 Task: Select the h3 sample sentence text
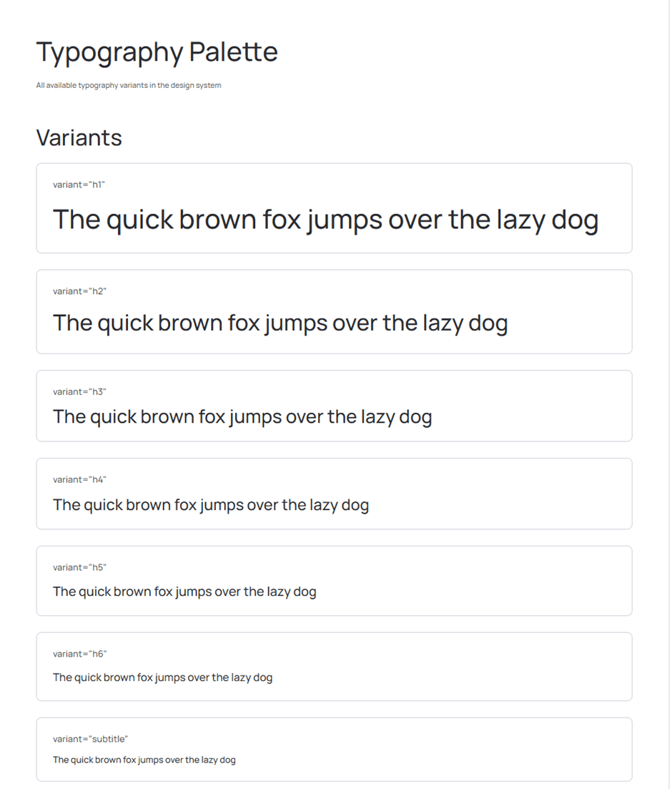[x=242, y=416]
